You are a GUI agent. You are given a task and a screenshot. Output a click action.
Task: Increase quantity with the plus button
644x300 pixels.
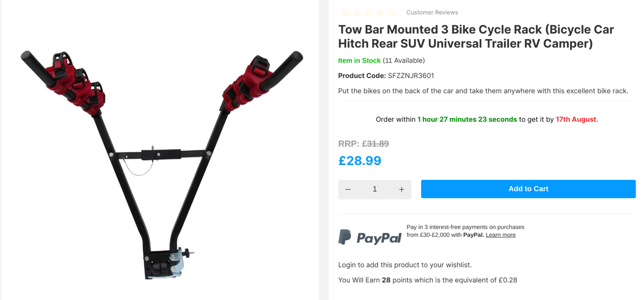coord(401,189)
